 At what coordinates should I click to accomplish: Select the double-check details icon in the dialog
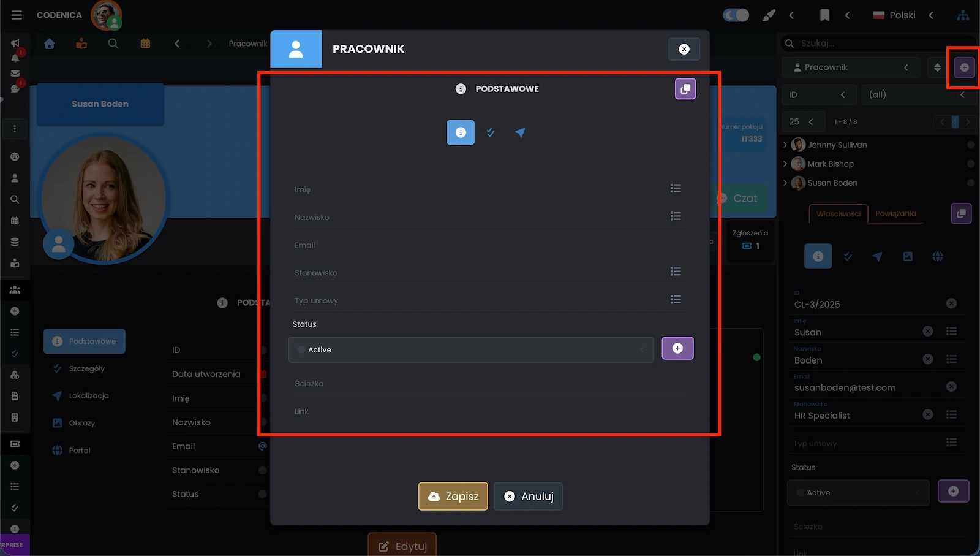tap(491, 132)
